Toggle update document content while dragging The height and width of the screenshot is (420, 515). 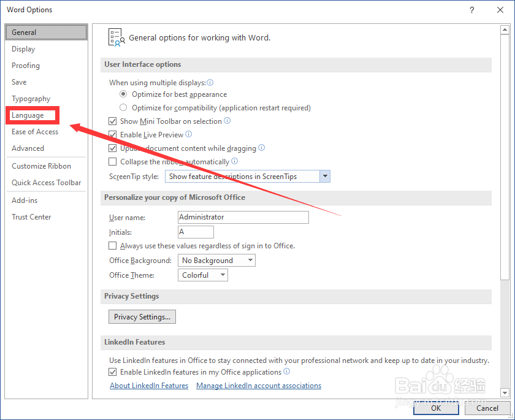[x=113, y=148]
